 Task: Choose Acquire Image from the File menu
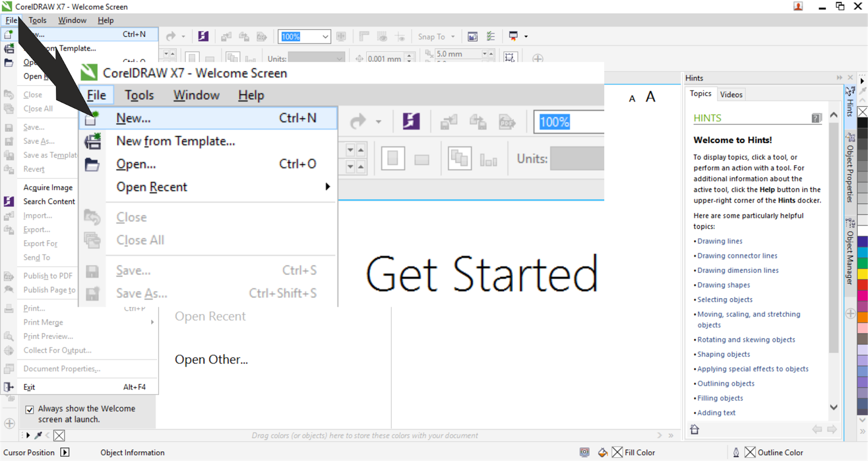click(48, 187)
